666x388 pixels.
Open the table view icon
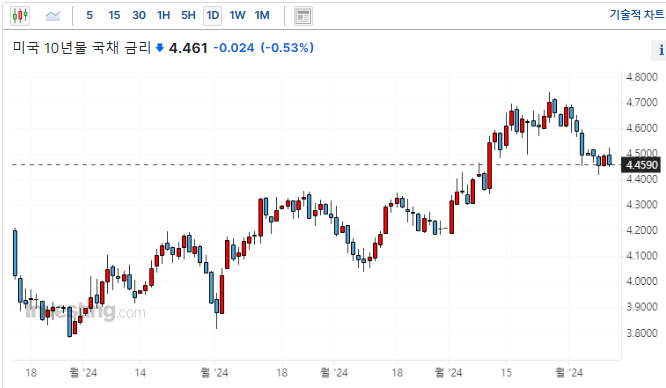click(303, 16)
